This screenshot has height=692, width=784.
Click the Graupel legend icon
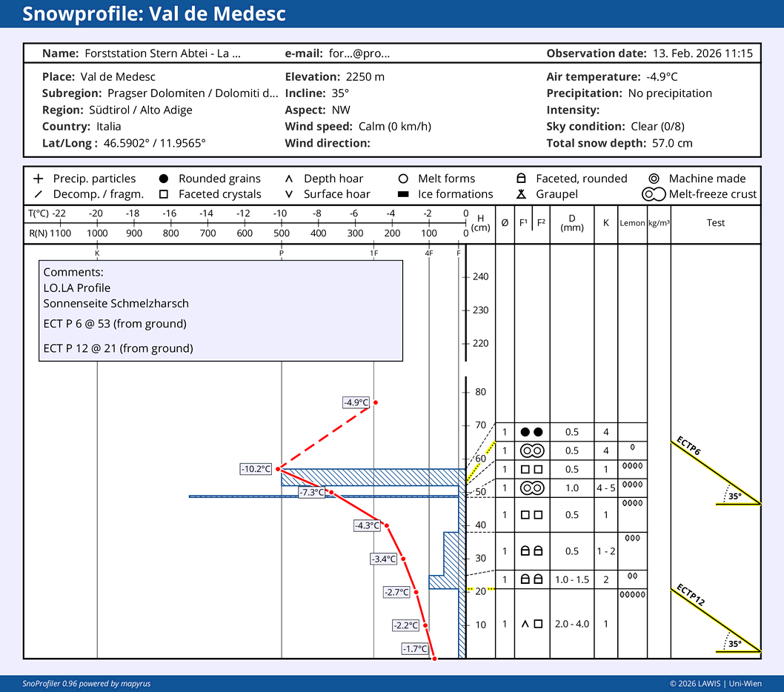(522, 195)
